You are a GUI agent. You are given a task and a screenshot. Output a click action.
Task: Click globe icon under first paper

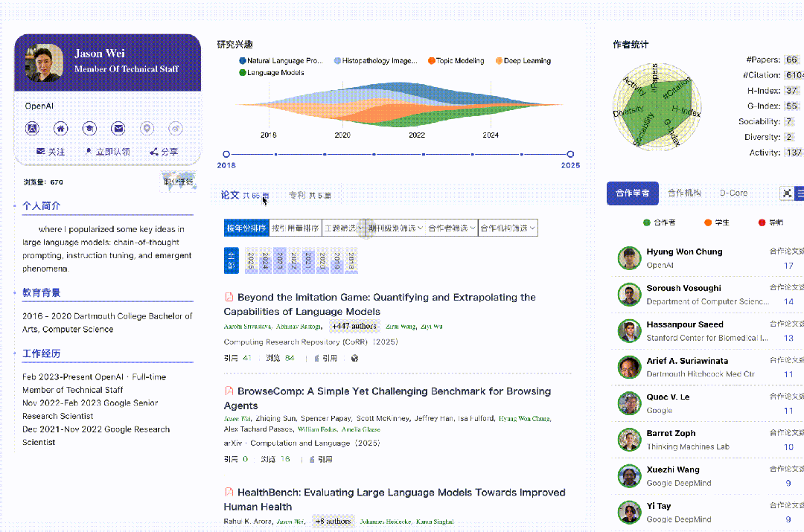click(x=354, y=358)
